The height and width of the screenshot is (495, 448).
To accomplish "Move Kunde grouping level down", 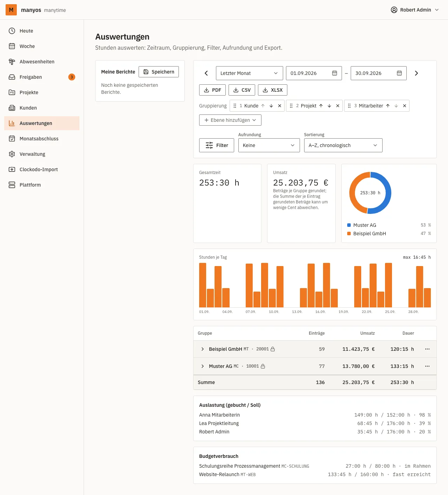I will click(271, 106).
